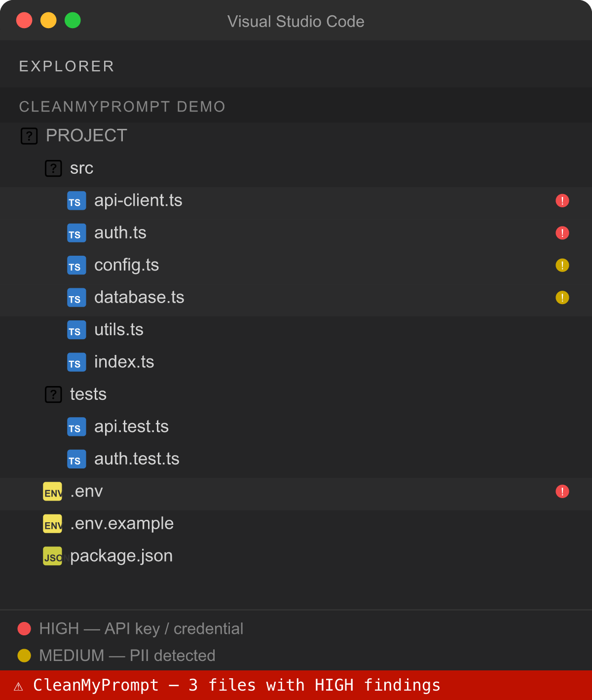Close the window with red button
This screenshot has height=700, width=592.
point(24,20)
